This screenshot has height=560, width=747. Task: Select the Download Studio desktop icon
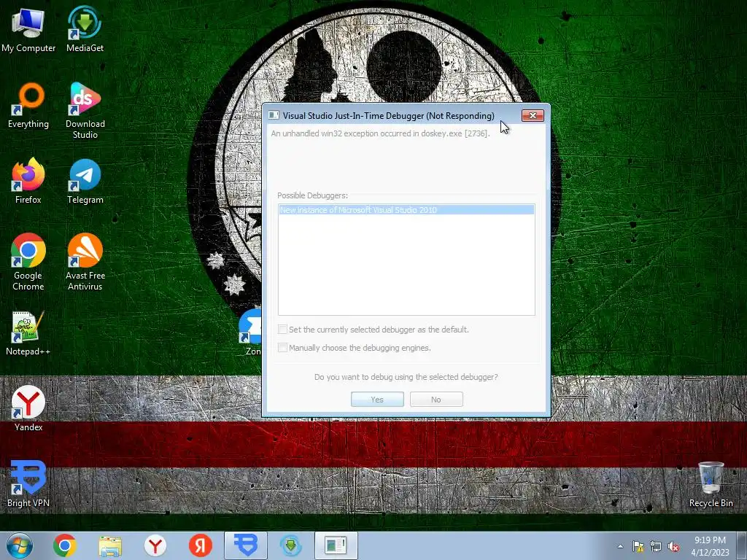(85, 111)
